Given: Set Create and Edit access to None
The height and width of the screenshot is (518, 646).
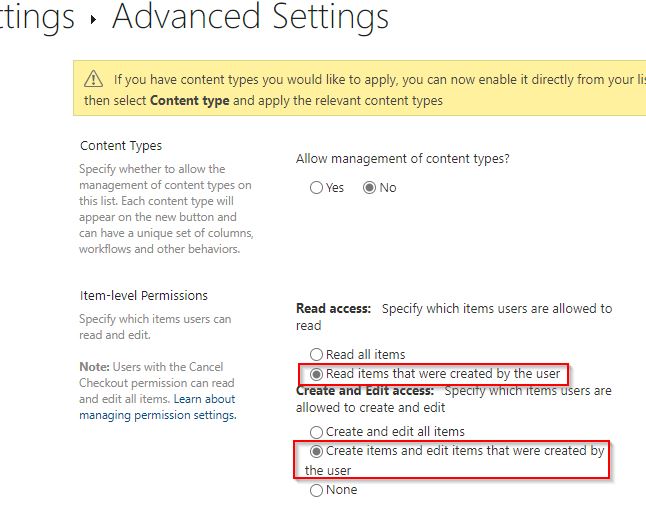Looking at the screenshot, I should (317, 490).
